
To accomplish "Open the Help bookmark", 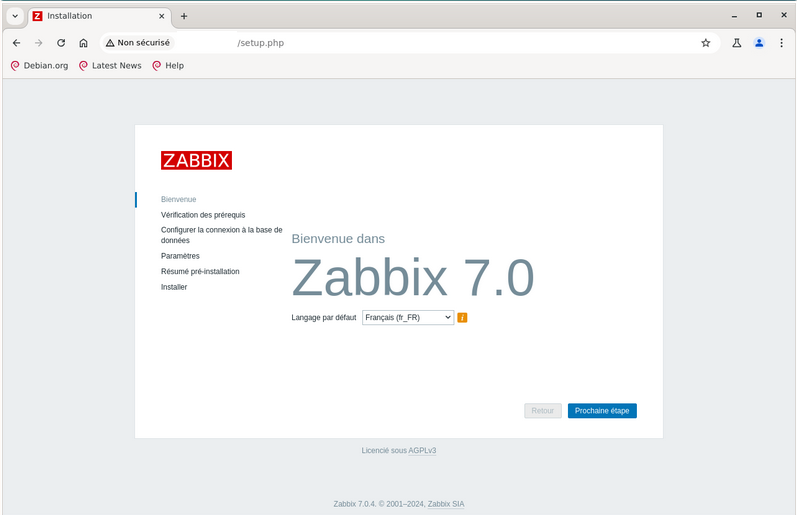I will coord(168,66).
